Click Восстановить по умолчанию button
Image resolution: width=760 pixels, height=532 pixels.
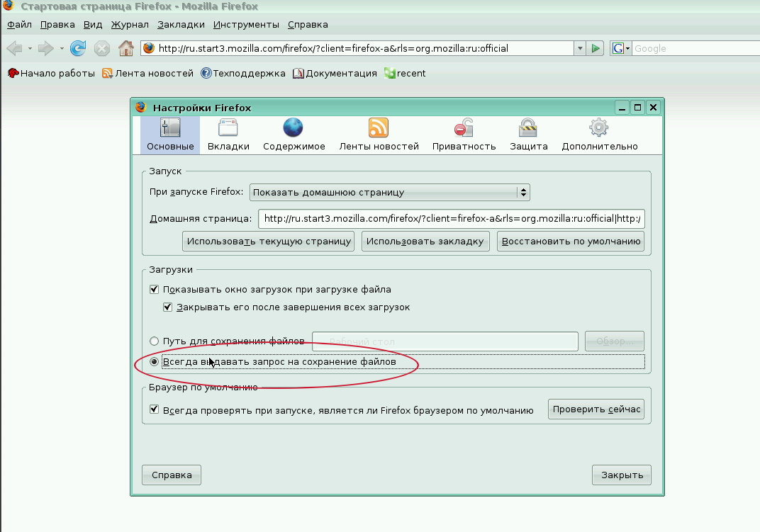pos(571,242)
